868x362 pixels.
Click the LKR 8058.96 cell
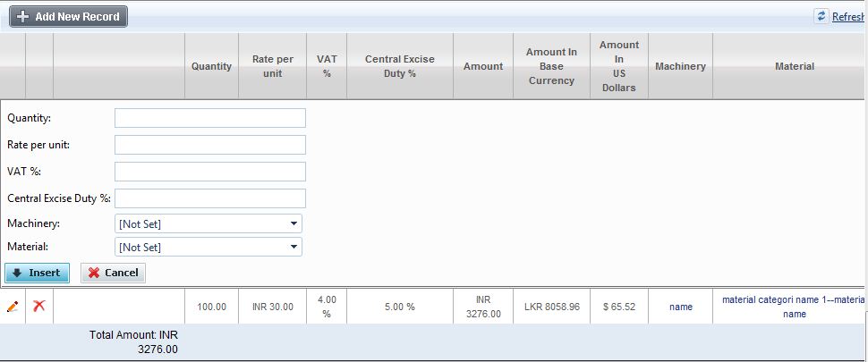coord(551,307)
